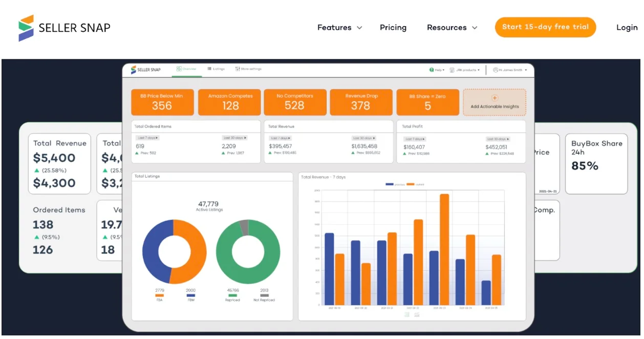Select the chart view icon below revenue chart

click(x=417, y=314)
